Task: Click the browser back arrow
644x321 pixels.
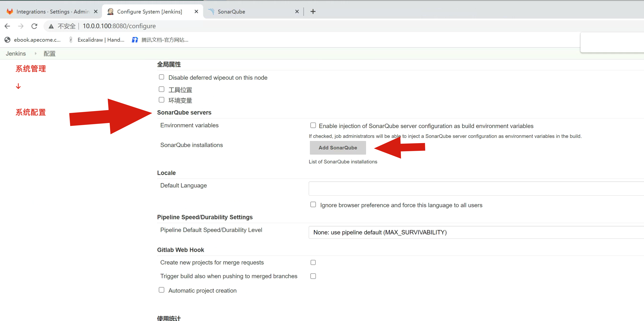Action: (7, 26)
